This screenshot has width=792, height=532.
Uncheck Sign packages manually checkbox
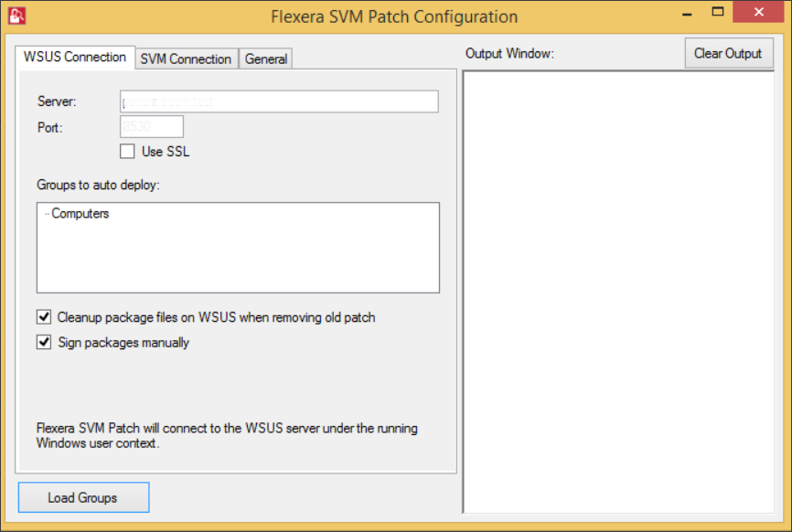coord(44,342)
